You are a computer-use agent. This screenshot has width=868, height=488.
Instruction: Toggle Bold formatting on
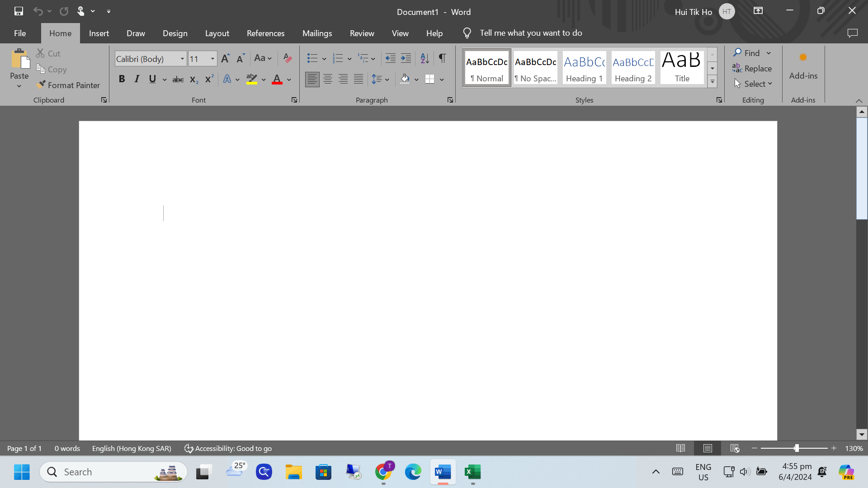[x=122, y=79]
